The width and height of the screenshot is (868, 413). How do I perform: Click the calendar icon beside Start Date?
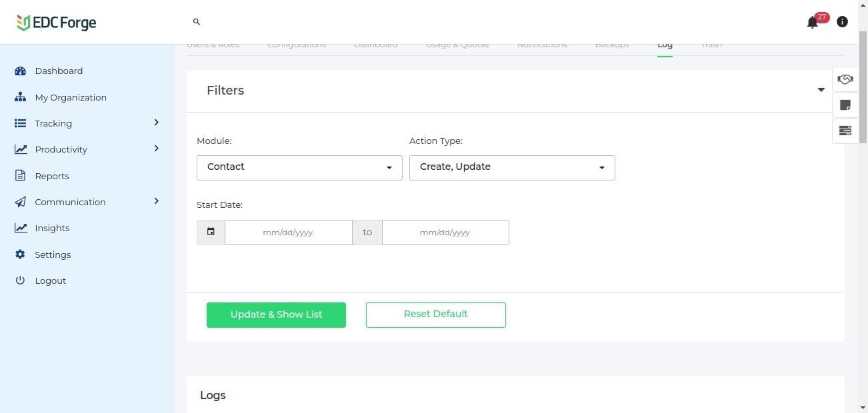coord(211,232)
